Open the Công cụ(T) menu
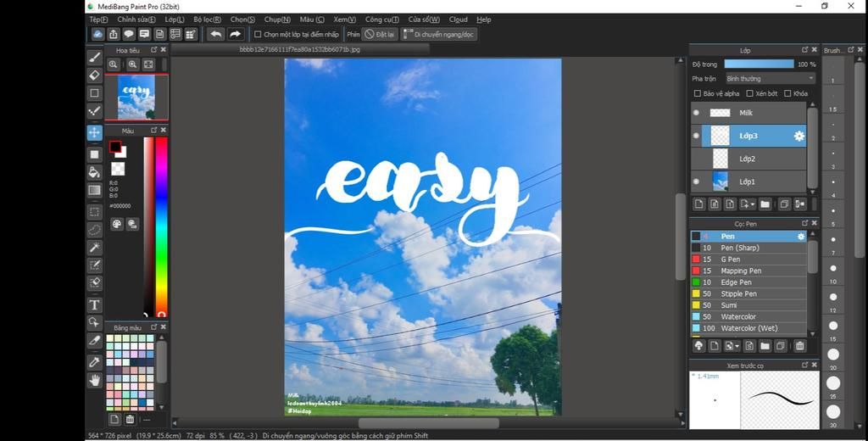 (382, 20)
